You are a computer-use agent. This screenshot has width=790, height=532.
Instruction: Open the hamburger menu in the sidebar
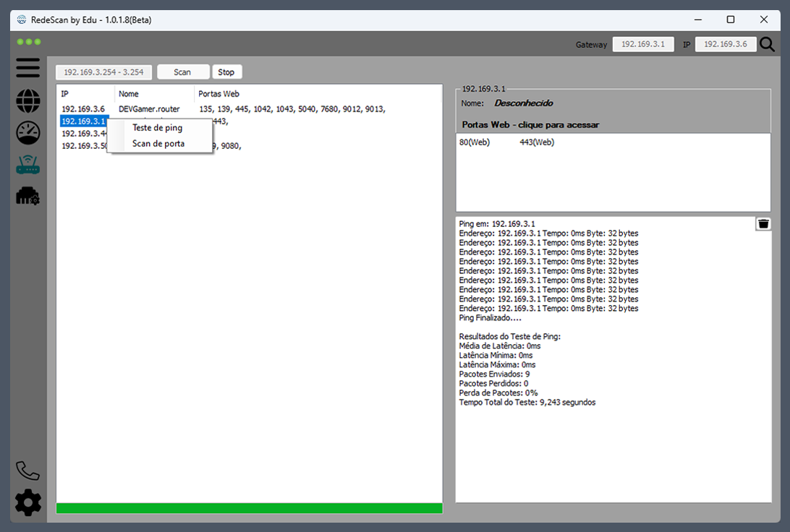point(28,68)
